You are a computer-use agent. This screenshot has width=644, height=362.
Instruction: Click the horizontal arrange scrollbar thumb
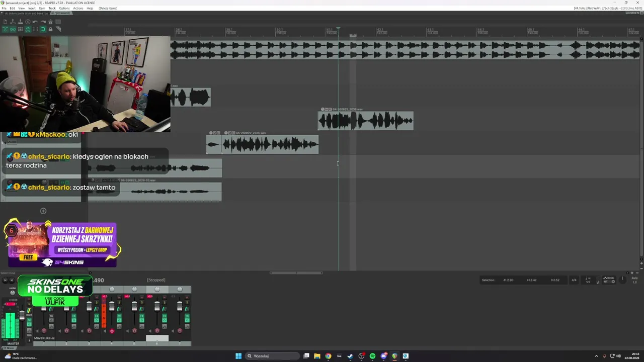(296, 273)
